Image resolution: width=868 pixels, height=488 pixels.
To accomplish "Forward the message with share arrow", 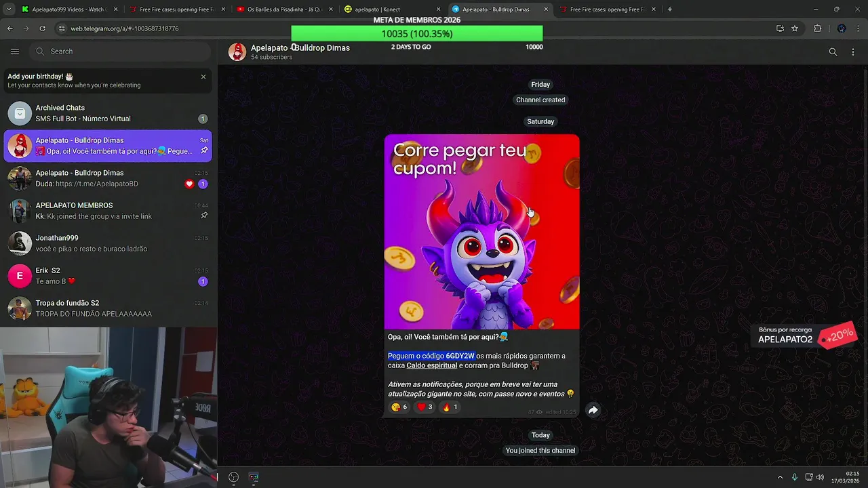I will 593,410.
